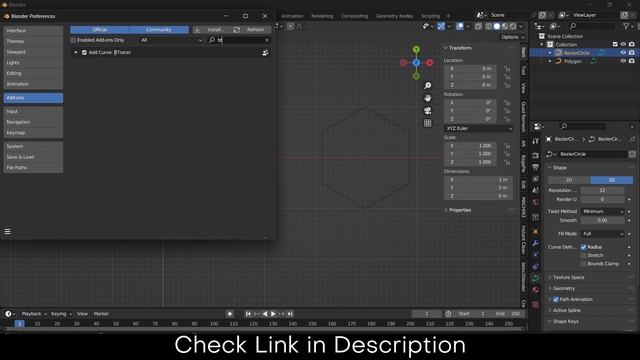Open the Modifiers wrench properties tab
Screen dimensions: 640x360
coord(536,243)
